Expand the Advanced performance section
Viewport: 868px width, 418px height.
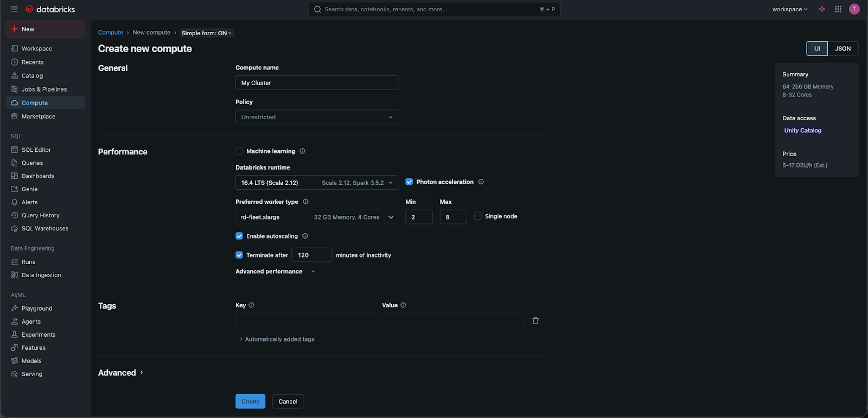[x=275, y=272]
